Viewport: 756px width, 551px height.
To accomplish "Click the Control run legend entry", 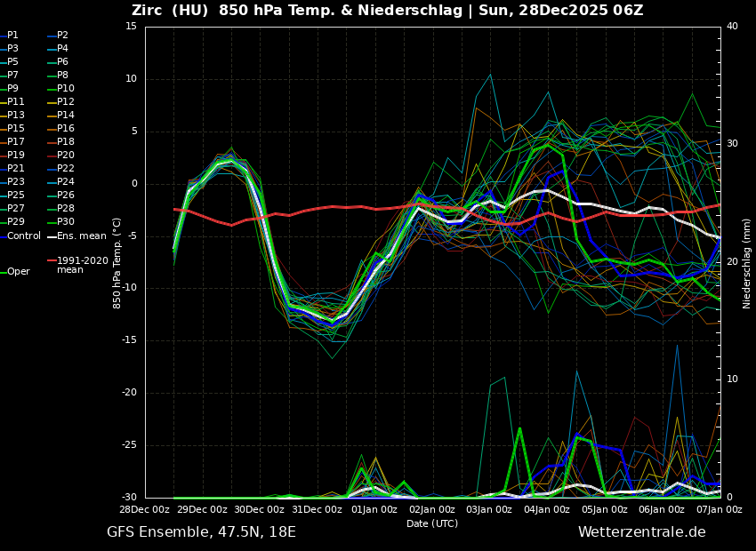I will 23,236.
